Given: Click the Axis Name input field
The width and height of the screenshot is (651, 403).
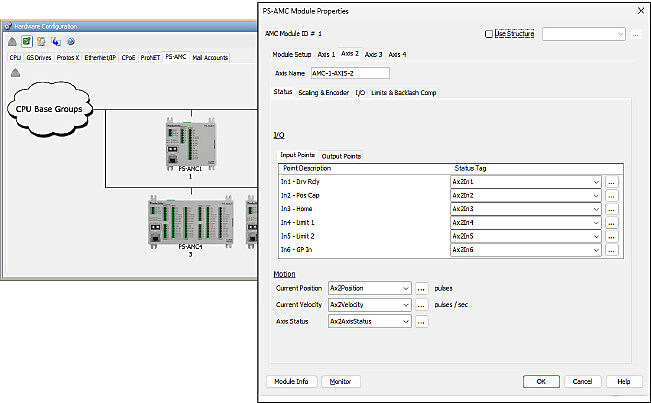Looking at the screenshot, I should (350, 73).
